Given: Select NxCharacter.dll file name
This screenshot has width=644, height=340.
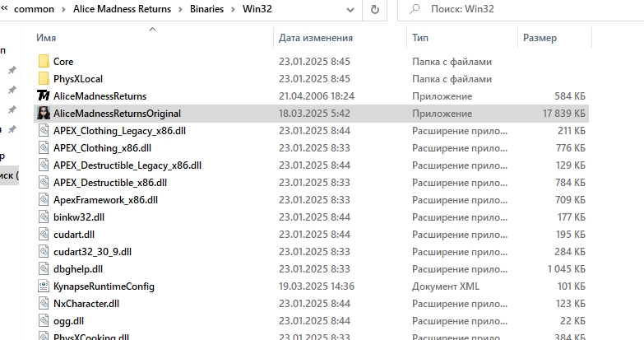Looking at the screenshot, I should [86, 304].
